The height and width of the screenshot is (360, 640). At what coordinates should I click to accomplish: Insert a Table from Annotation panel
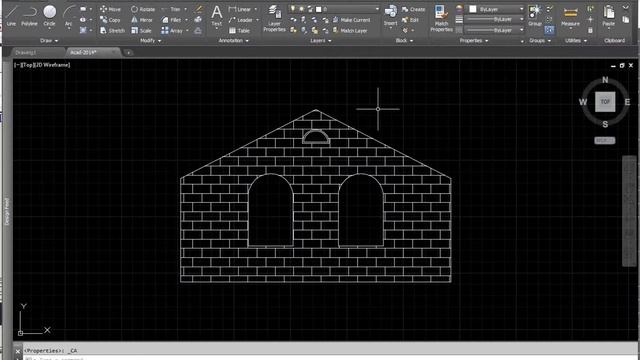pyautogui.click(x=240, y=30)
